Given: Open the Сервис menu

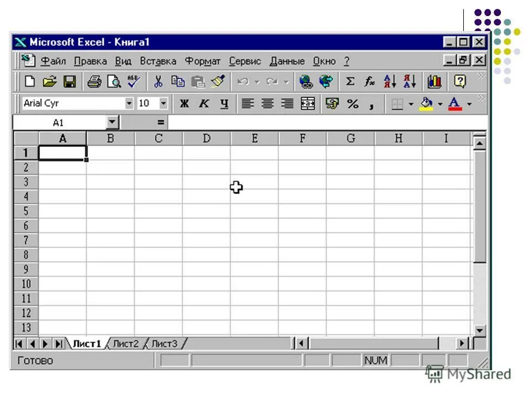Looking at the screenshot, I should coord(244,61).
